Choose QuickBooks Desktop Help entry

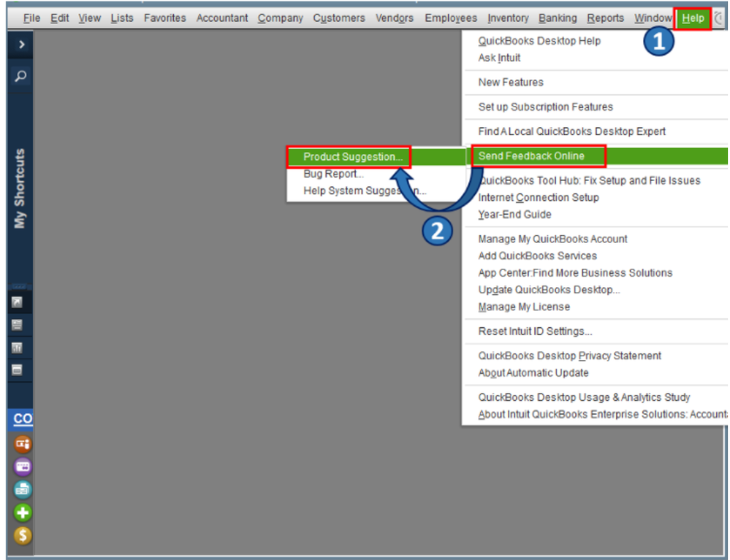pos(539,41)
